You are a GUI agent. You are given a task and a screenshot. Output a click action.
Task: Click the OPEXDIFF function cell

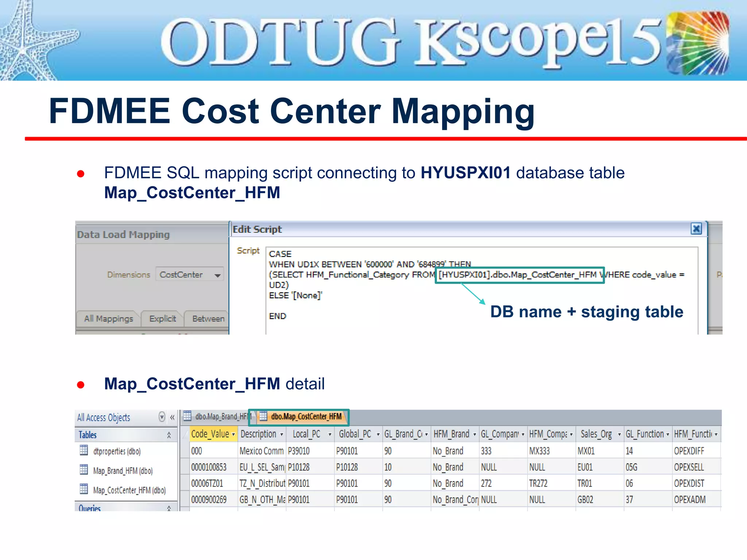click(696, 451)
